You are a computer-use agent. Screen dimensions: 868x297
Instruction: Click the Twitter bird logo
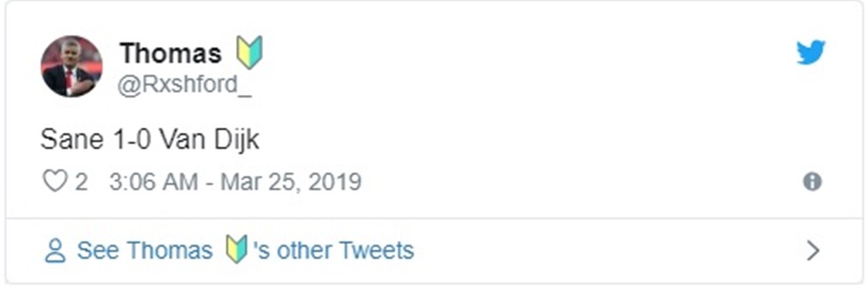click(811, 52)
